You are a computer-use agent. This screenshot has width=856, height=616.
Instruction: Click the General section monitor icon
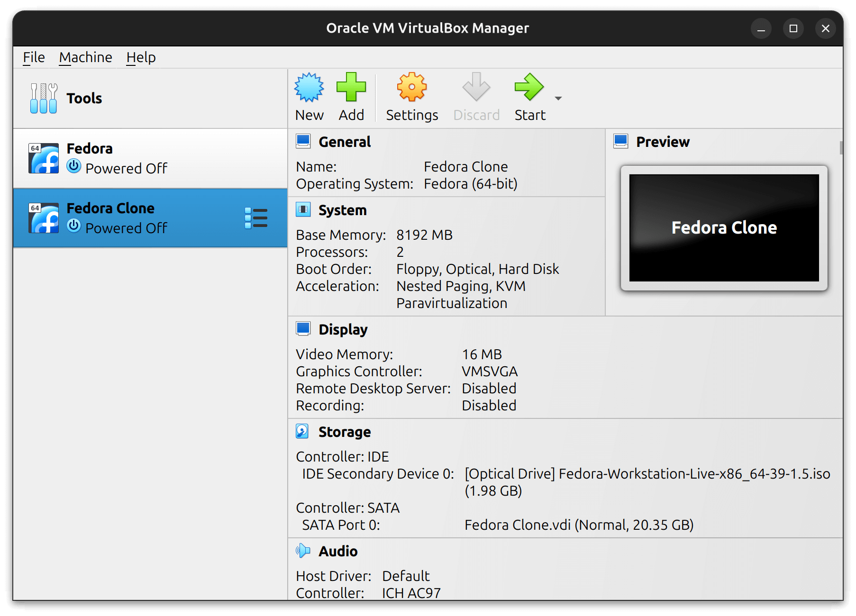point(303,140)
